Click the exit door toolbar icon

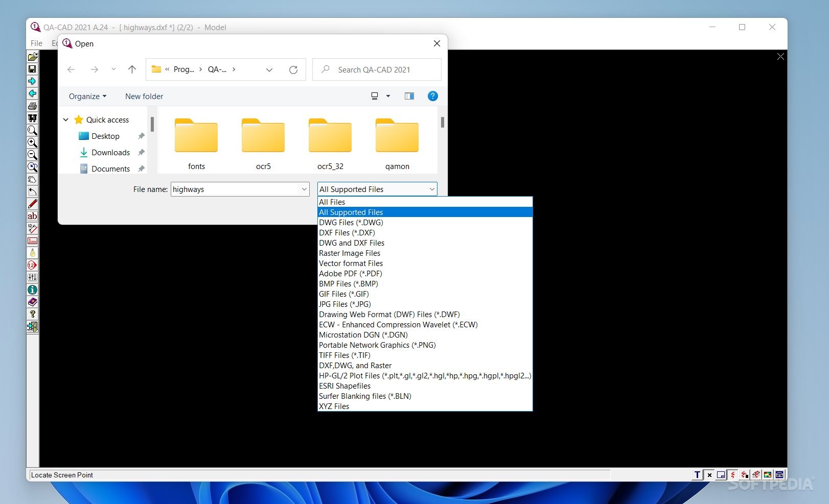(x=32, y=327)
